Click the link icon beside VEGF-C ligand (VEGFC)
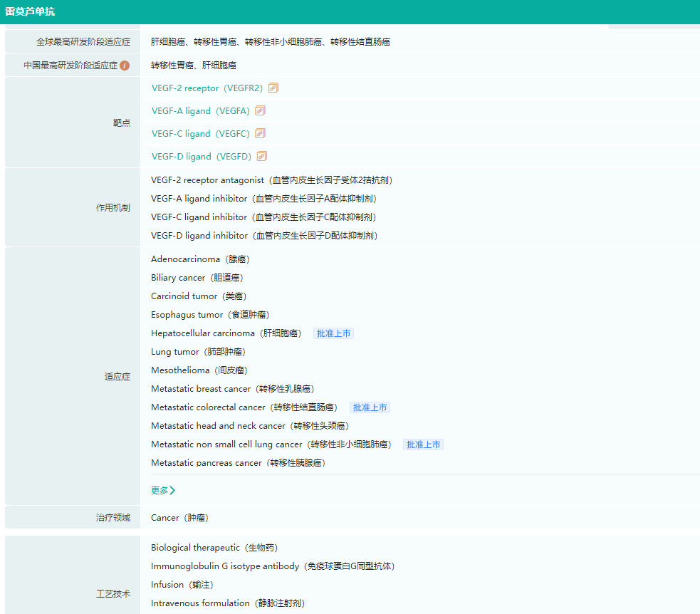The width and height of the screenshot is (700, 614). coord(261,134)
